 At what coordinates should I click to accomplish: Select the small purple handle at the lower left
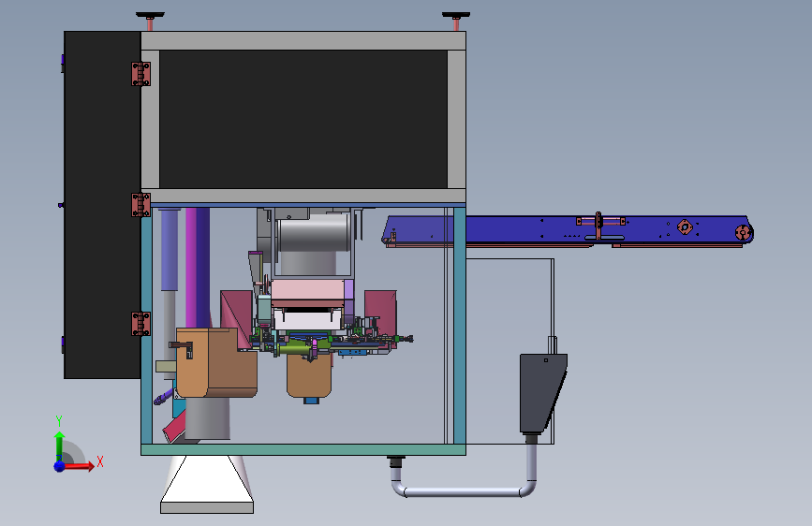(164, 397)
